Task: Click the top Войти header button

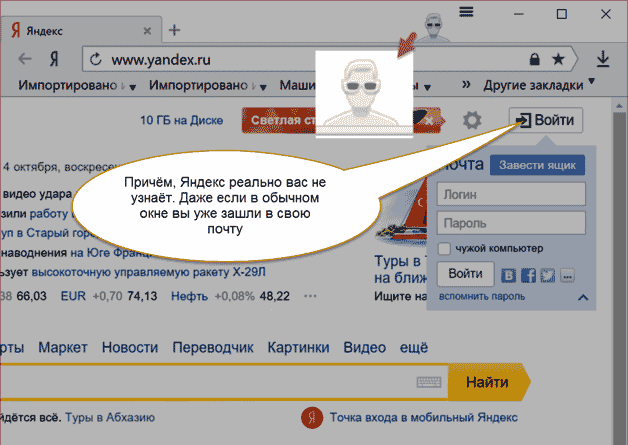Action: tap(545, 120)
